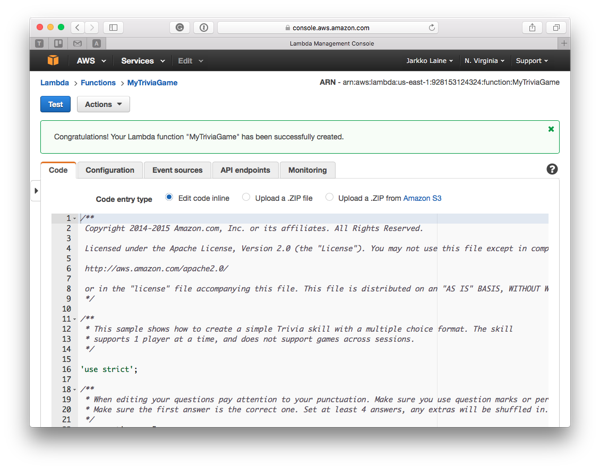Click line number 10 in the gutter
This screenshot has height=470, width=600.
[x=67, y=309]
